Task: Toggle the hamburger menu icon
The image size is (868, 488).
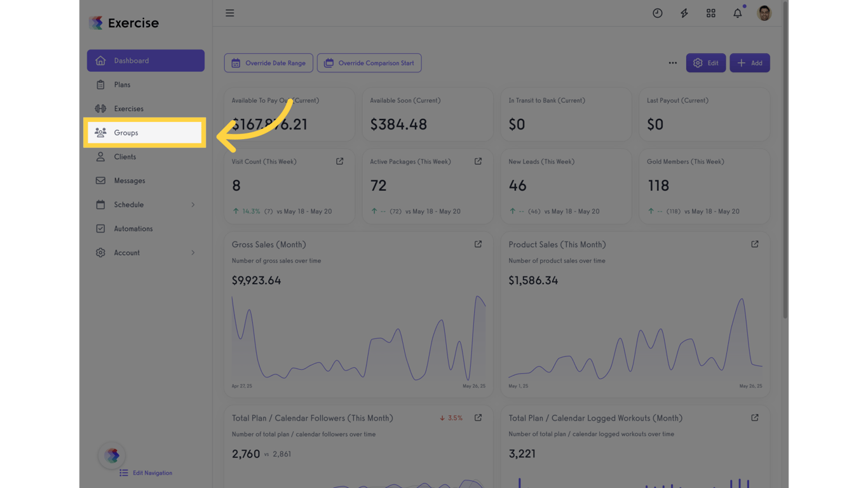Action: (x=230, y=13)
